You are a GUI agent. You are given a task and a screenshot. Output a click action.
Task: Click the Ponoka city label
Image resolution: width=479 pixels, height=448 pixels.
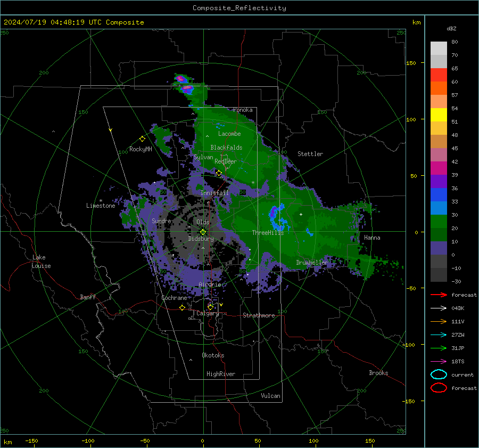243,110
